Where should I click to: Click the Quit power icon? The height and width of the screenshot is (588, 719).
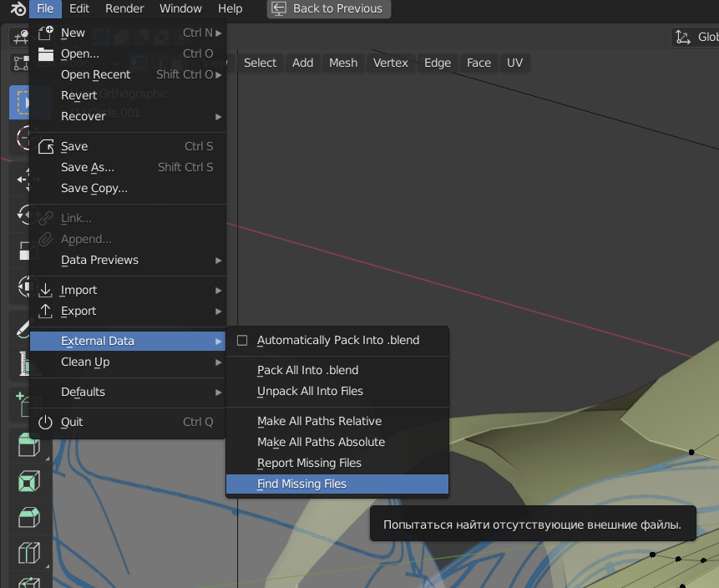(46, 423)
